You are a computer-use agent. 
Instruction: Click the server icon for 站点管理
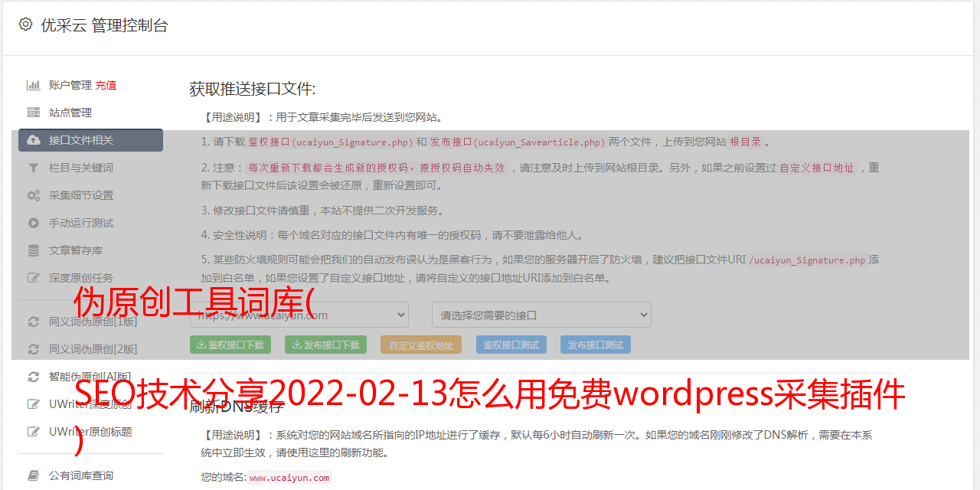pyautogui.click(x=34, y=113)
